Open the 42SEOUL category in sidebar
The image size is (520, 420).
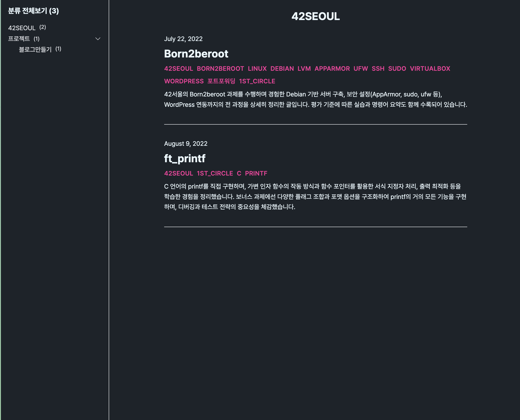22,28
